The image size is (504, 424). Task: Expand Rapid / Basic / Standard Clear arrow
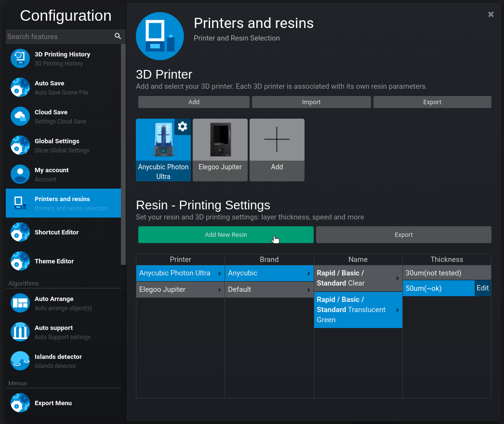click(398, 278)
